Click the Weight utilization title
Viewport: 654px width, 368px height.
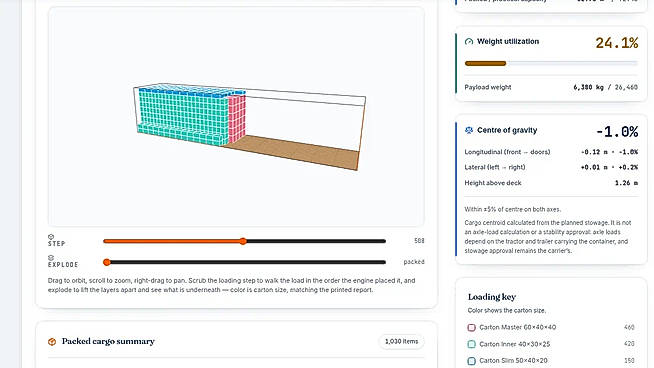[508, 41]
